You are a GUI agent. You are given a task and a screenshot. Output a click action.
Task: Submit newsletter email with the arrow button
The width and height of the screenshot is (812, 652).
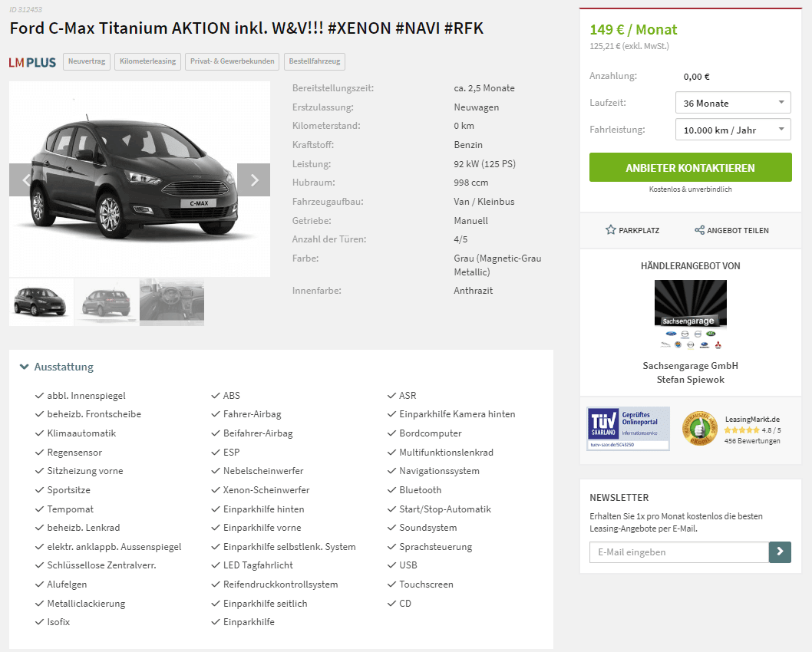point(780,552)
